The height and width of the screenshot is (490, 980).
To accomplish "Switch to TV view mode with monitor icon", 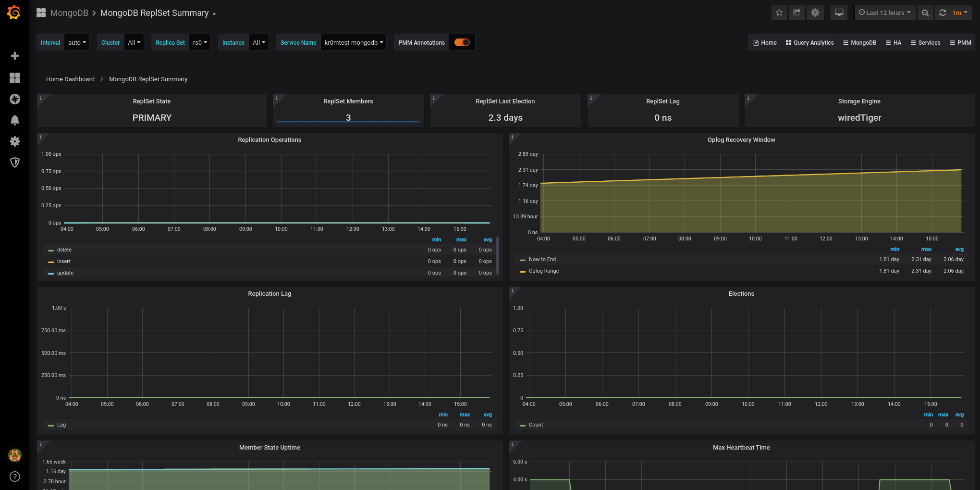I will click(839, 13).
